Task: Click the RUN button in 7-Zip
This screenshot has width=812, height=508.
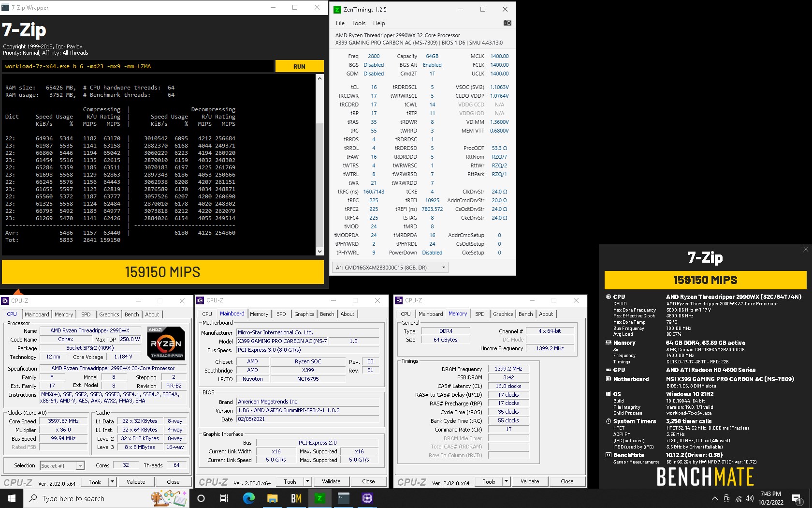Action: pyautogui.click(x=299, y=66)
